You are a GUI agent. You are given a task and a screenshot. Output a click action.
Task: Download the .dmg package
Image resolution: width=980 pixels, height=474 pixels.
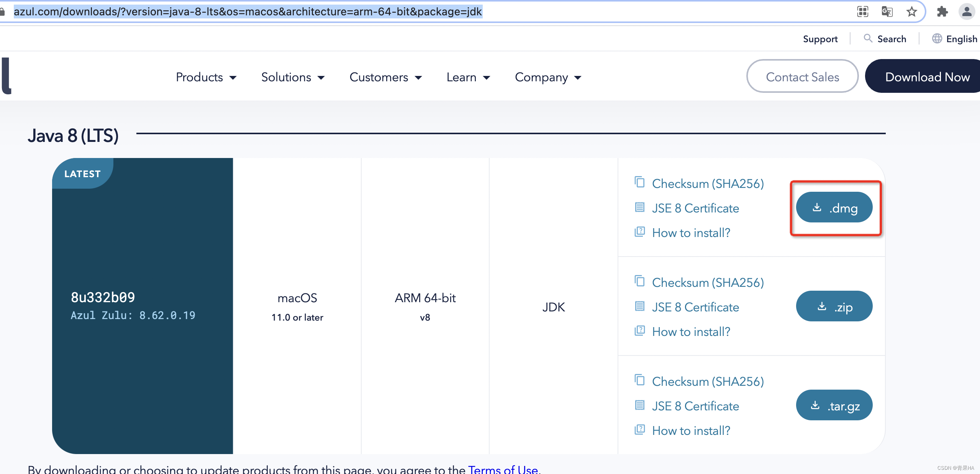pyautogui.click(x=834, y=207)
